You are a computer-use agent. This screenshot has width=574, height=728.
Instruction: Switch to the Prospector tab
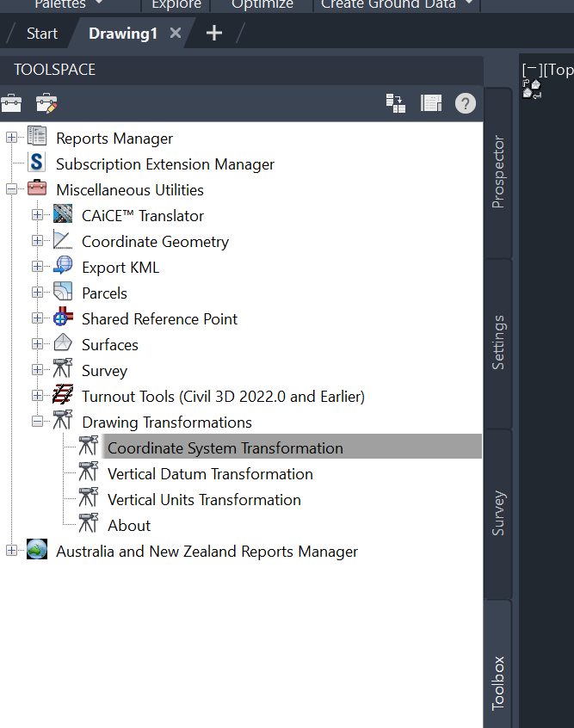click(x=498, y=172)
